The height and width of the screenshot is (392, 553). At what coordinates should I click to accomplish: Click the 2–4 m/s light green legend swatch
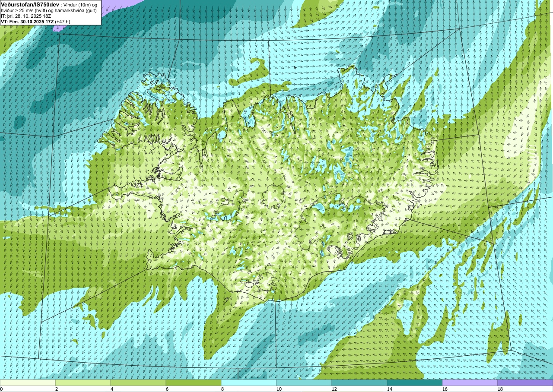(83, 383)
